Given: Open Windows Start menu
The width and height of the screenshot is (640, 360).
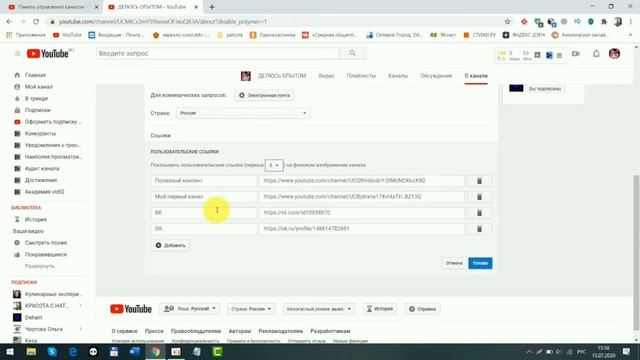Looking at the screenshot, I should click(10, 352).
